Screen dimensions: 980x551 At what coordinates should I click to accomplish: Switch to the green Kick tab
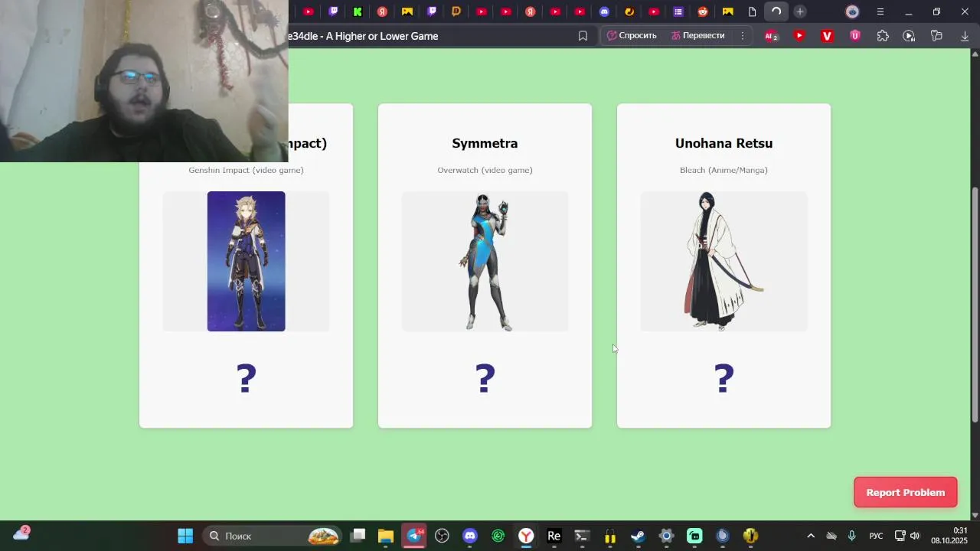358,11
